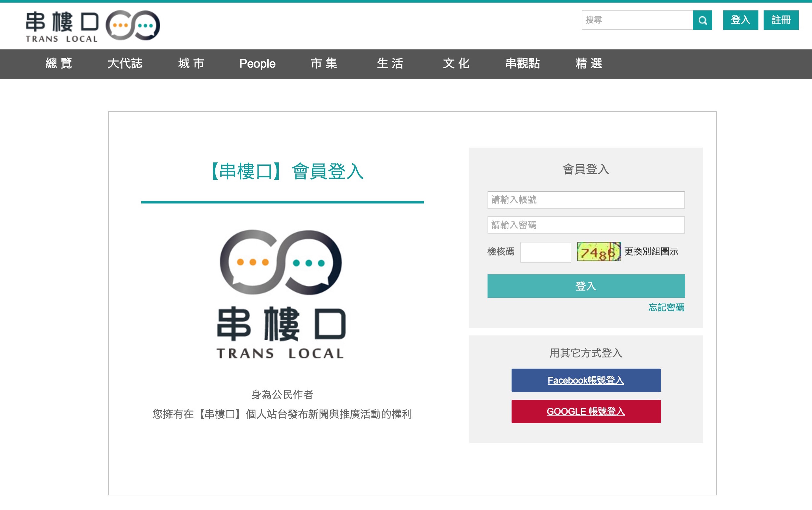The height and width of the screenshot is (510, 812).
Task: Click the 檢核碼 verification code box
Action: pos(545,252)
